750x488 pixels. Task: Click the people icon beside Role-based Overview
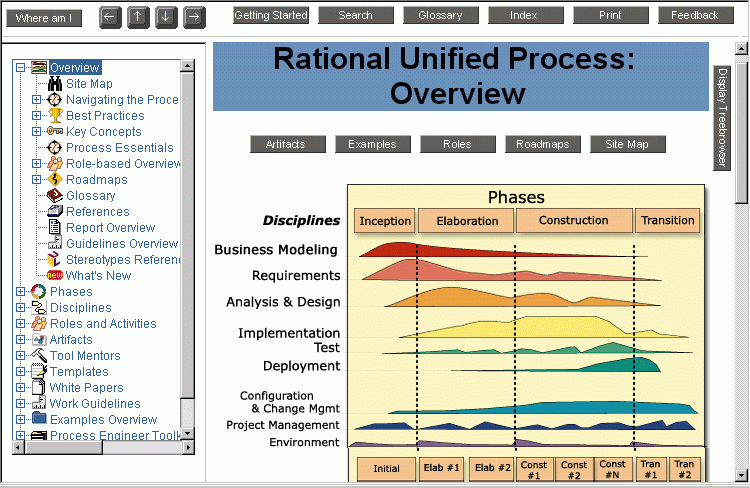click(55, 164)
